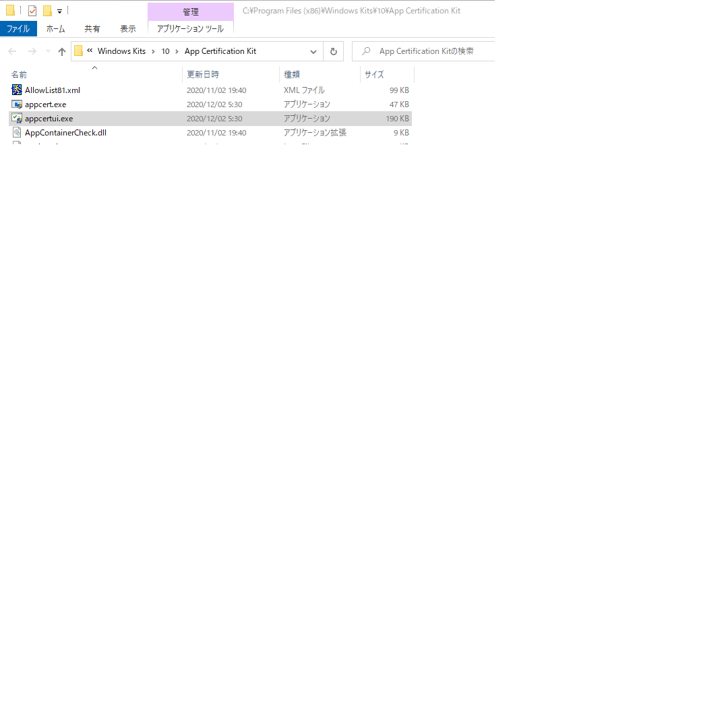Viewport: 728px width, 728px height.
Task: Click the XML ファイル type cell
Action: point(304,90)
